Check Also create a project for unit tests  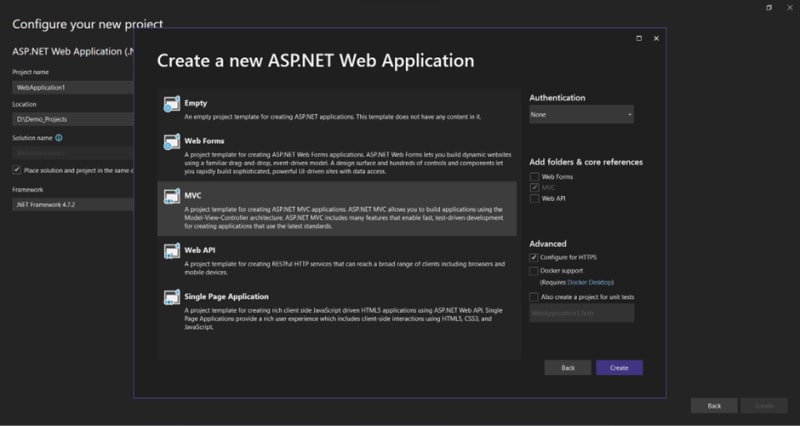click(x=534, y=297)
